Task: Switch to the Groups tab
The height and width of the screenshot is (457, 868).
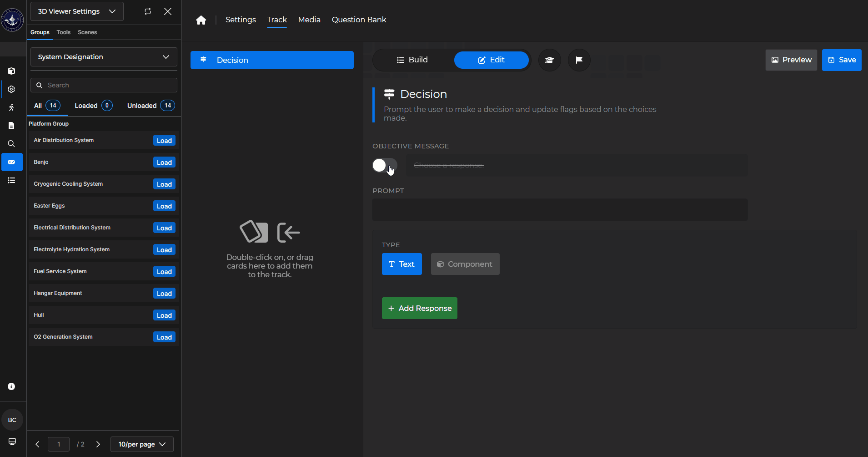Action: 40,32
